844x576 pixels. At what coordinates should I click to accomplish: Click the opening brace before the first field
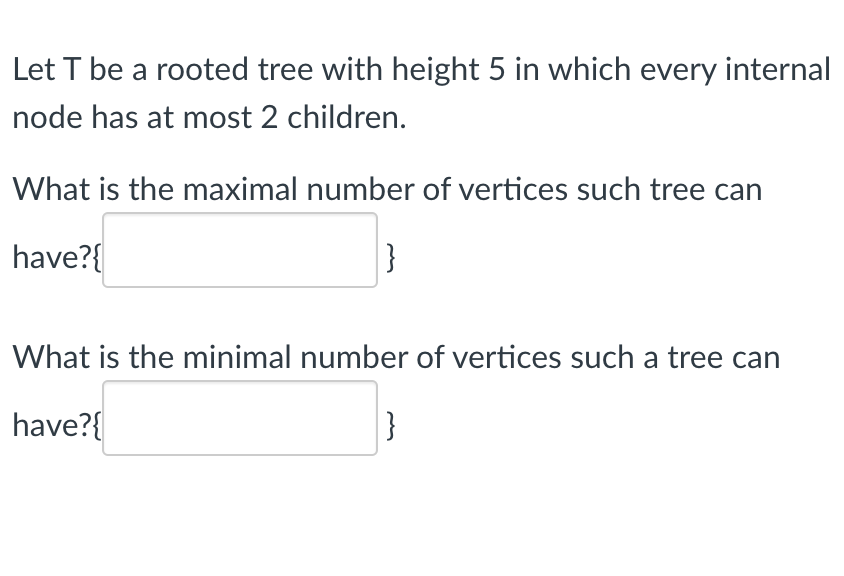point(97,257)
